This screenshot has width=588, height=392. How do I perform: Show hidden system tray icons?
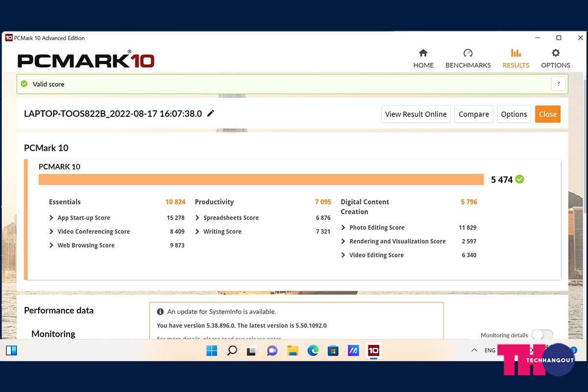point(474,350)
